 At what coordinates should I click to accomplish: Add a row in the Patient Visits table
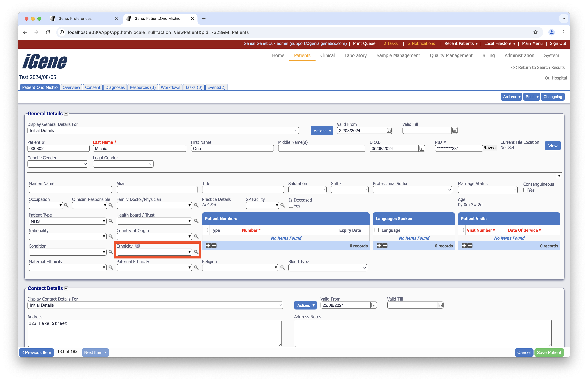coord(464,246)
